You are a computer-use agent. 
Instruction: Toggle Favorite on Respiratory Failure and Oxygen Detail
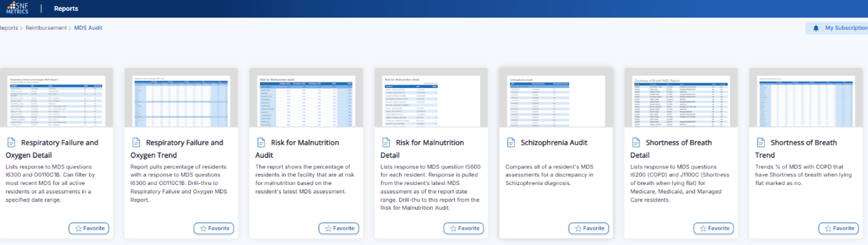[89, 229]
